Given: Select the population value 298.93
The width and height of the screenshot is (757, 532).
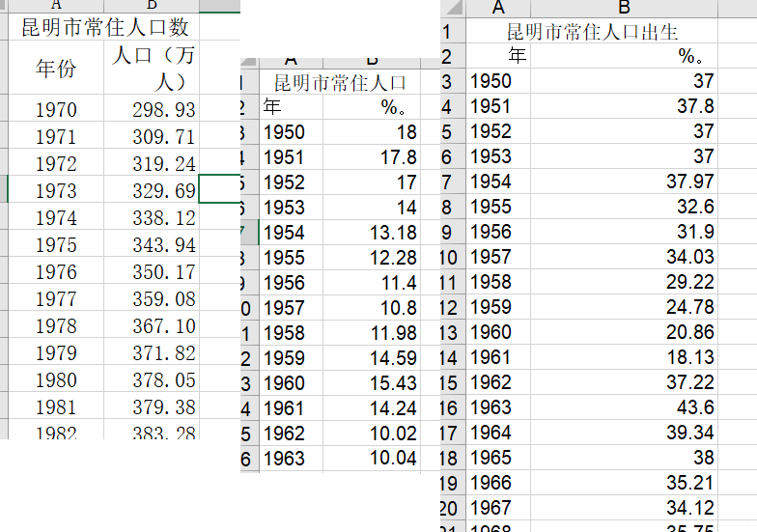Looking at the screenshot, I should point(152,108).
